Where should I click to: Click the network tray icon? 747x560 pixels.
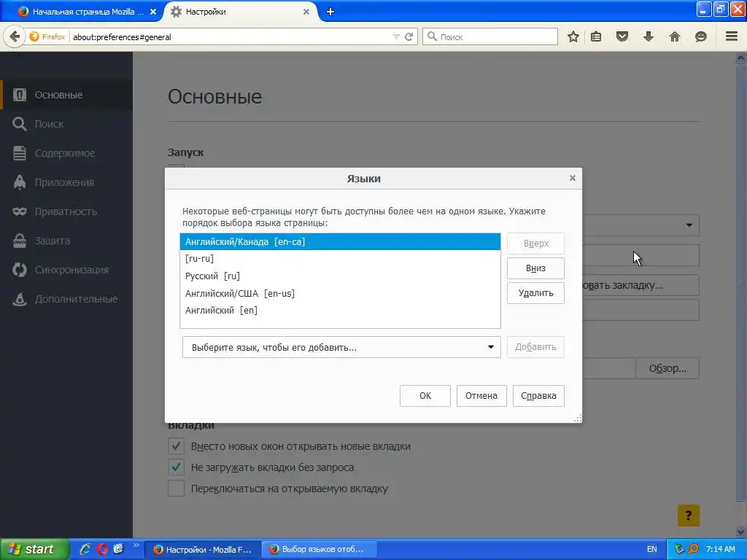point(679,549)
